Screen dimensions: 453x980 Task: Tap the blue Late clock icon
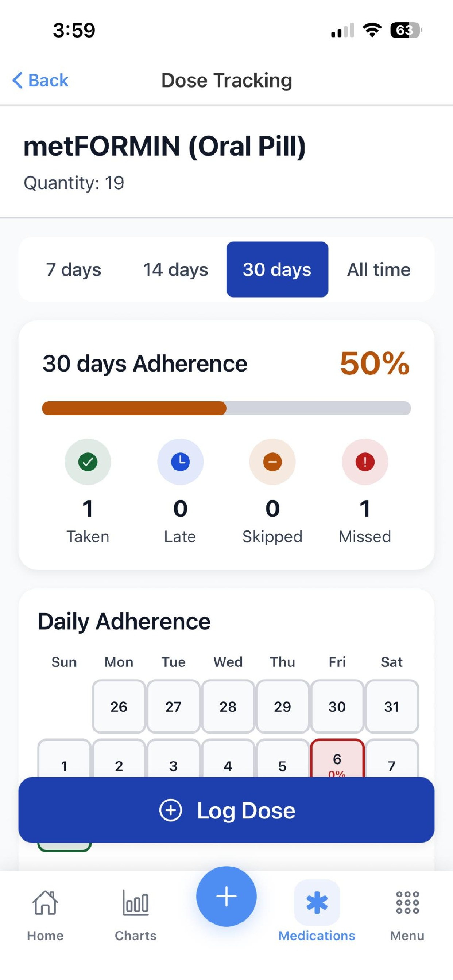pyautogui.click(x=180, y=462)
